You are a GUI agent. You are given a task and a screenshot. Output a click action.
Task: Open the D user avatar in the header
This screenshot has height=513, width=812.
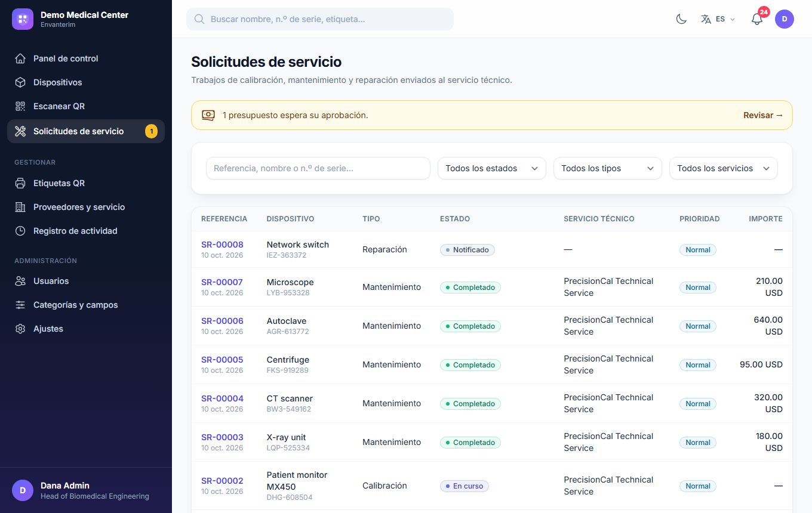tap(785, 19)
